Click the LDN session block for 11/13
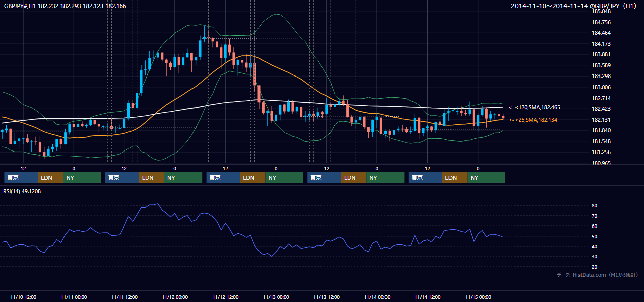 pos(354,178)
